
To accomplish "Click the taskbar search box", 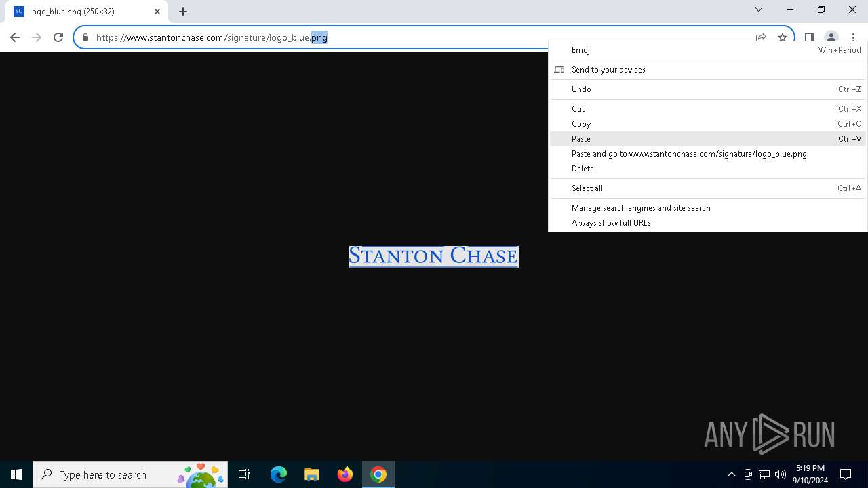I will (131, 474).
